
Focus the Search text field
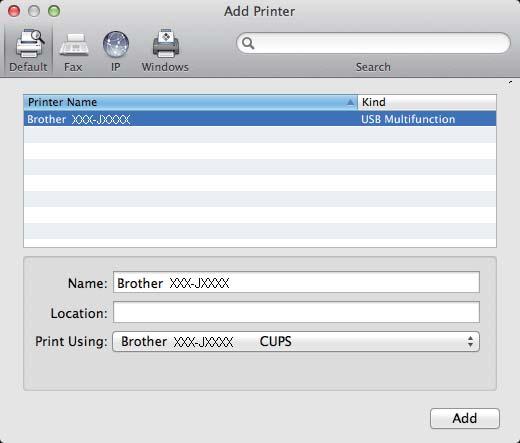point(373,43)
